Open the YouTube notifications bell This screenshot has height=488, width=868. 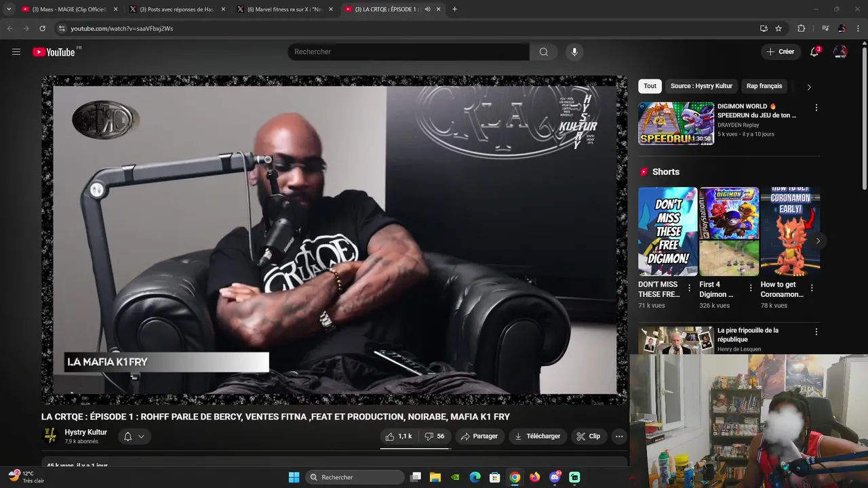click(x=814, y=52)
